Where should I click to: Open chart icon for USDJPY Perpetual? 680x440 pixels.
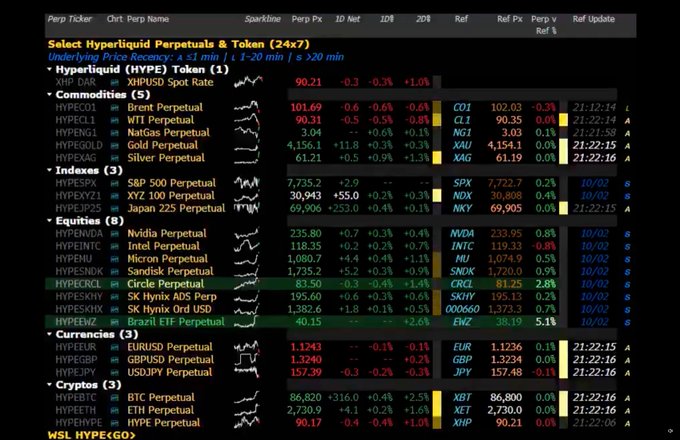[114, 372]
